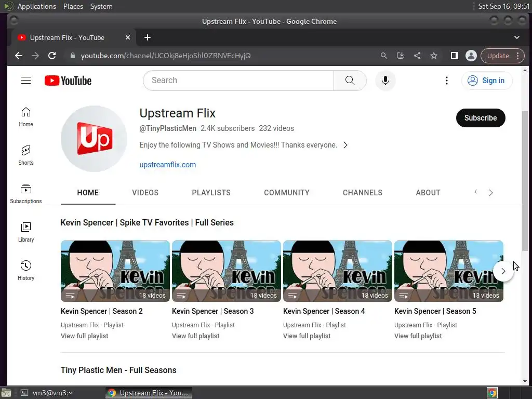Switch to the COMMUNITY tab
Screen dimensions: 532x399
click(287, 193)
